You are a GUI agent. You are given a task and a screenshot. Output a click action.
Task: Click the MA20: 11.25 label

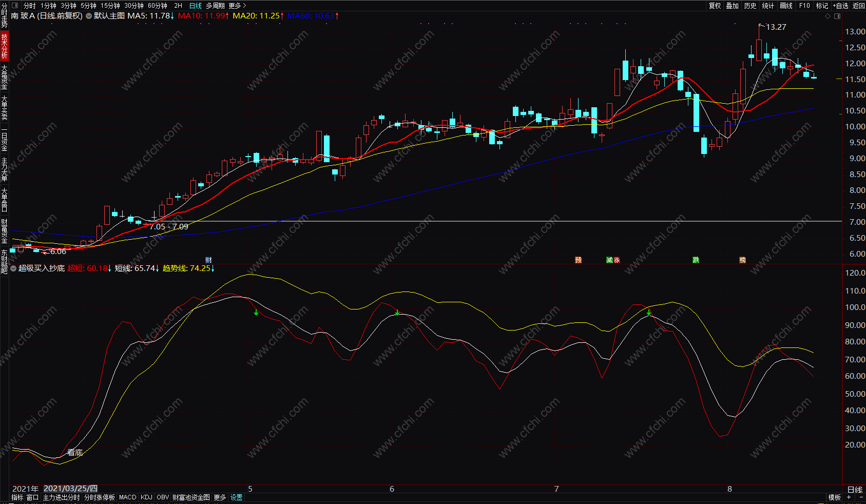258,16
